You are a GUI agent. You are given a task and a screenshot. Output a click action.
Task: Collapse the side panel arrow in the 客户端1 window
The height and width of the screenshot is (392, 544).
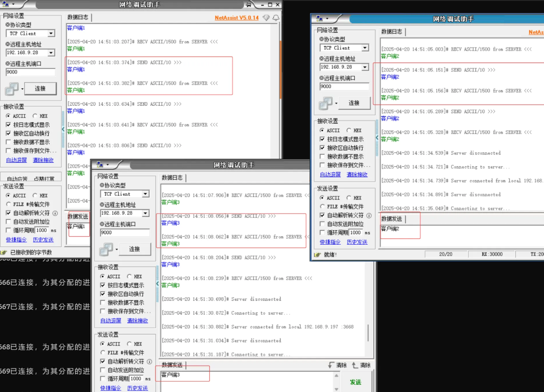point(63,129)
